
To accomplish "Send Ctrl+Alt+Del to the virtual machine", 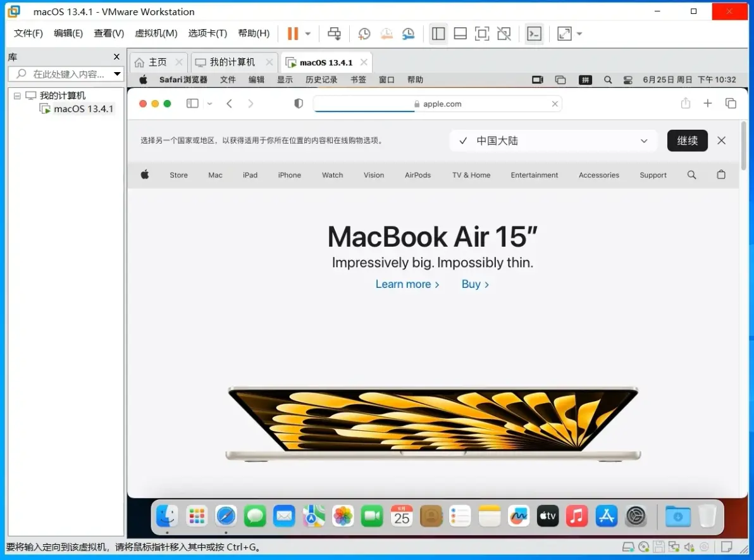I will 334,34.
